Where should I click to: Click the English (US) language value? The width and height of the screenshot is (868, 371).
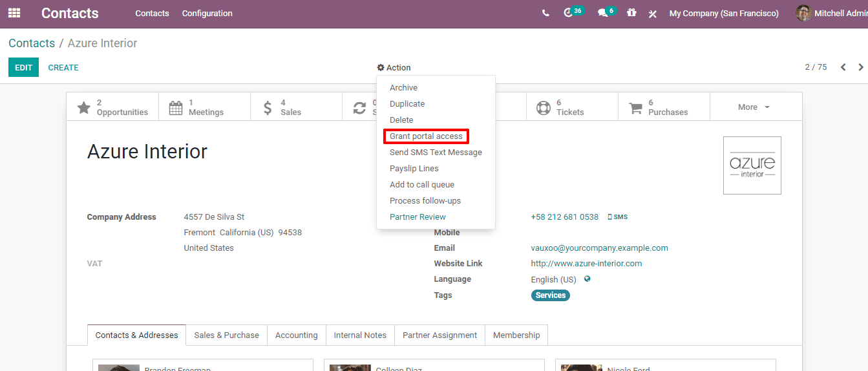coord(553,280)
